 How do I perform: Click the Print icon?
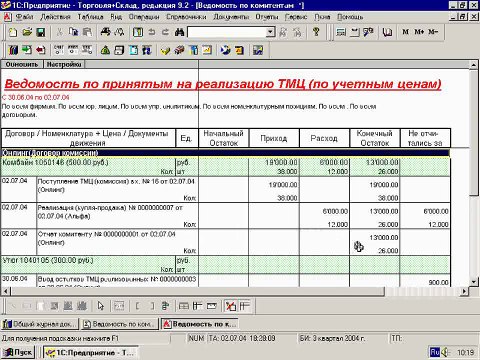pyautogui.click(x=106, y=32)
